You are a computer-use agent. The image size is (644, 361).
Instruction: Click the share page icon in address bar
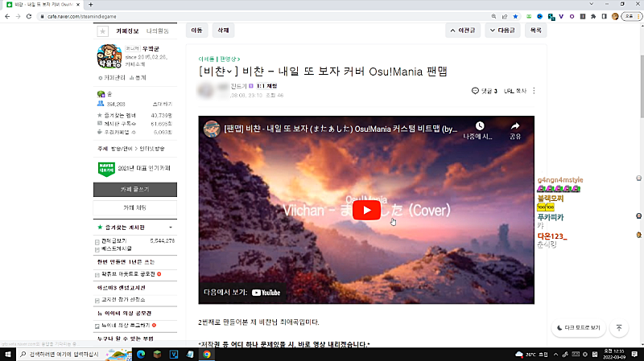pos(505,16)
